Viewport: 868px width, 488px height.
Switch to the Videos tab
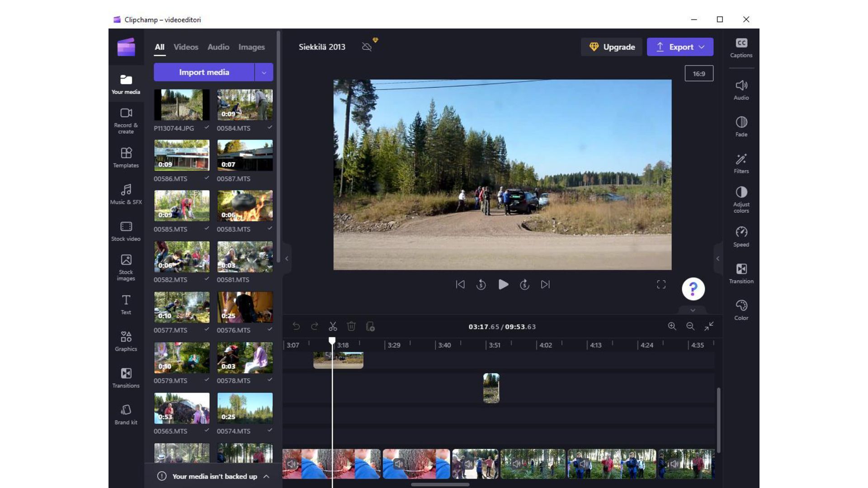(186, 47)
